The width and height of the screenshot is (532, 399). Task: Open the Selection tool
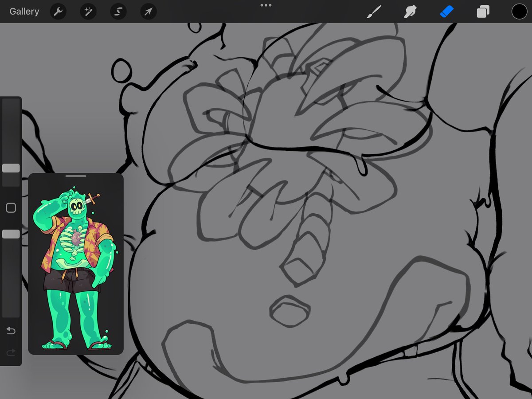click(118, 12)
